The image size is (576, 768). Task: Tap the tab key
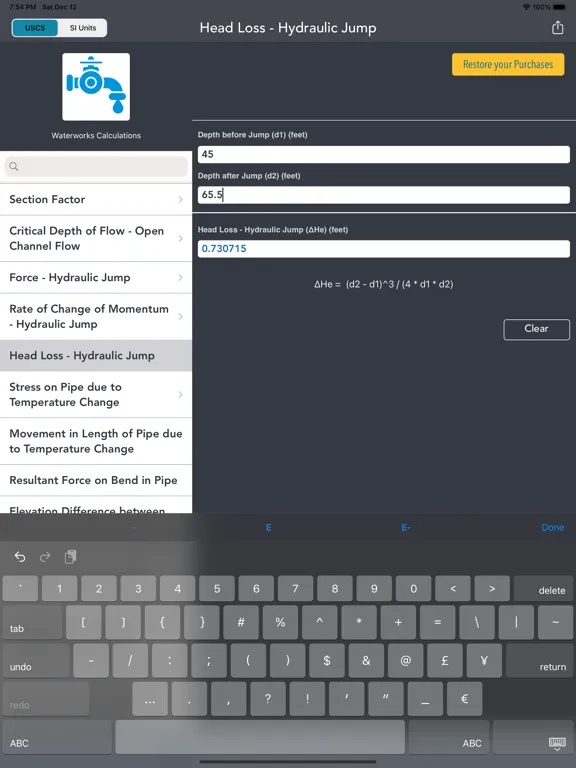32,623
